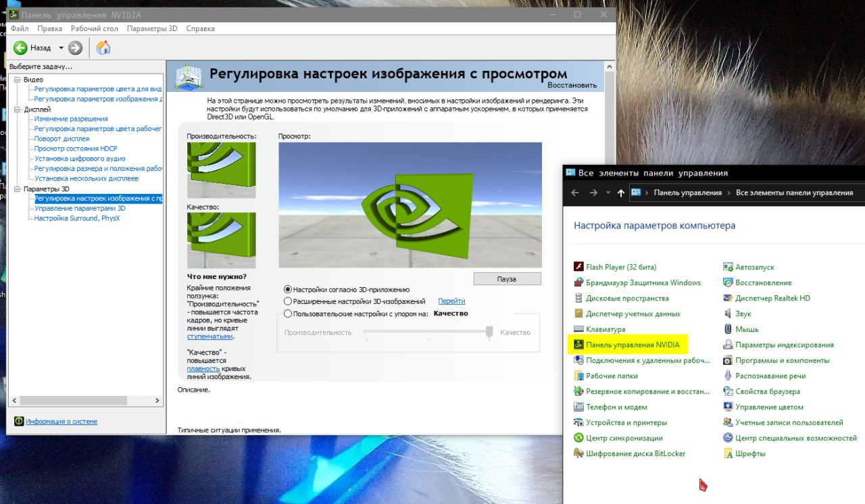Select Расширенные настройки 3D-изображений radio
The height and width of the screenshot is (504, 865).
click(x=288, y=301)
